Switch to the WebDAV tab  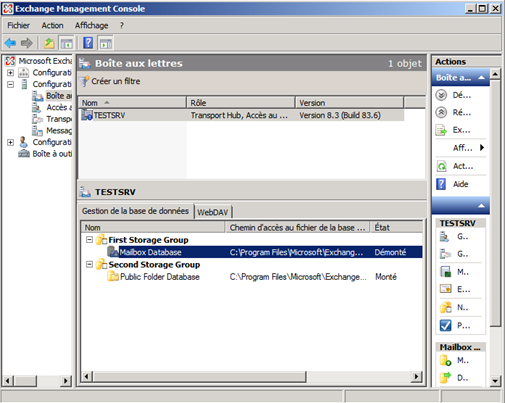pyautogui.click(x=213, y=212)
